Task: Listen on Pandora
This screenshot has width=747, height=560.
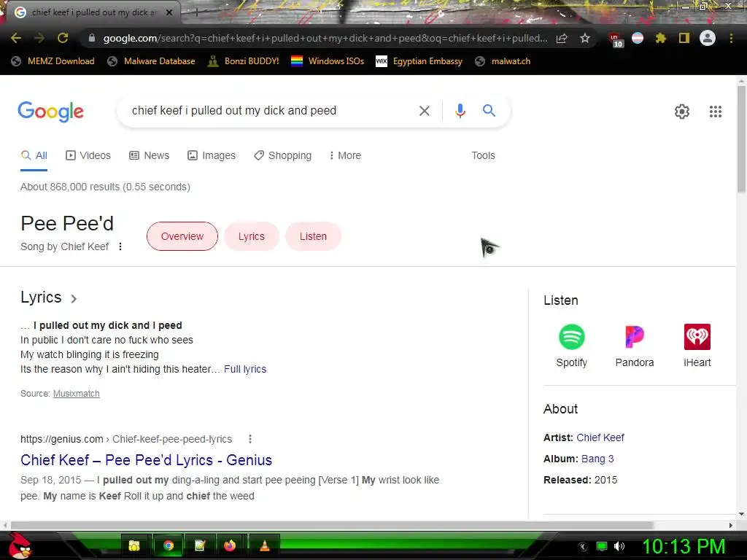Action: click(x=635, y=346)
